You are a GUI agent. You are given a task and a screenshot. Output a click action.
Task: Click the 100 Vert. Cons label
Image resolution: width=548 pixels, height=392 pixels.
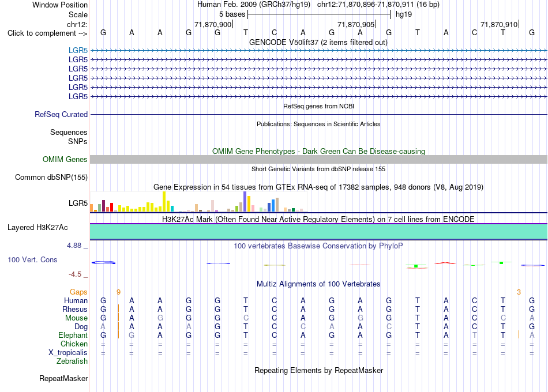coord(32,259)
